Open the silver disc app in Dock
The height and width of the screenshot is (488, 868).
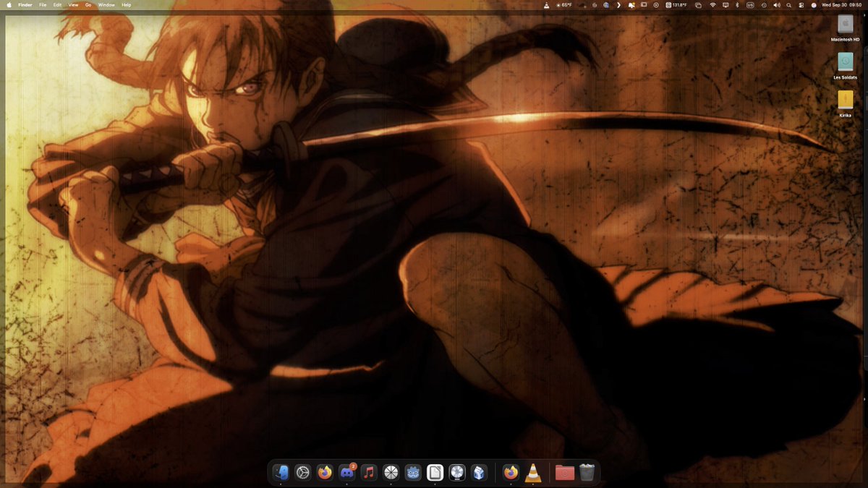click(x=457, y=473)
